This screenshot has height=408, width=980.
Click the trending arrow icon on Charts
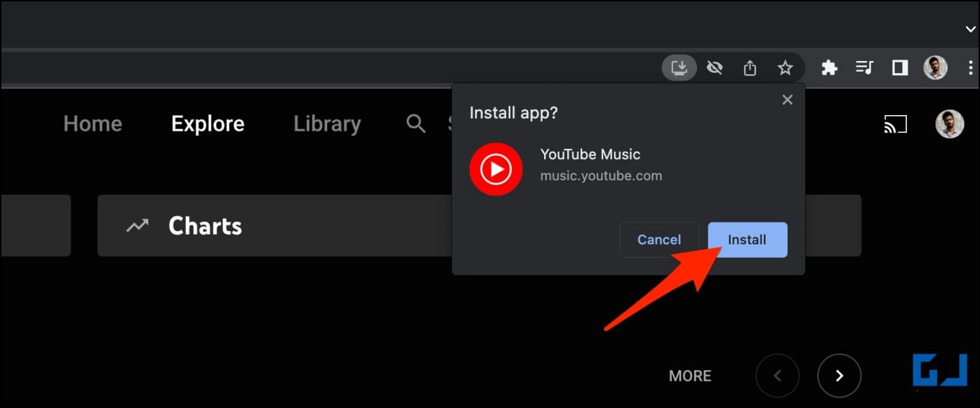[138, 225]
